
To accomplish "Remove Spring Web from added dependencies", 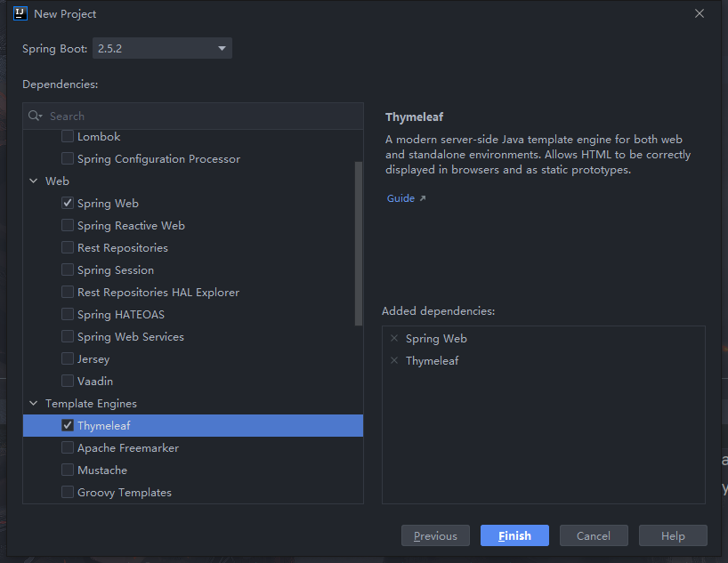I will [x=394, y=338].
